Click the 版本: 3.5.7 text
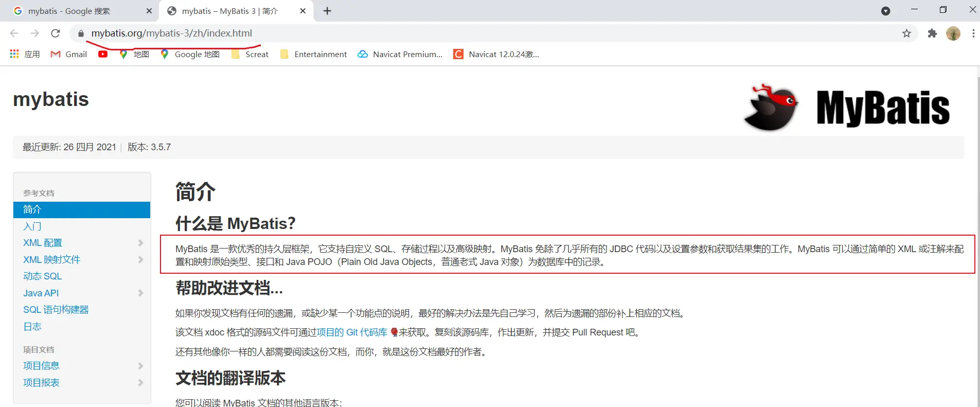Image resolution: width=980 pixels, height=407 pixels. [x=149, y=147]
